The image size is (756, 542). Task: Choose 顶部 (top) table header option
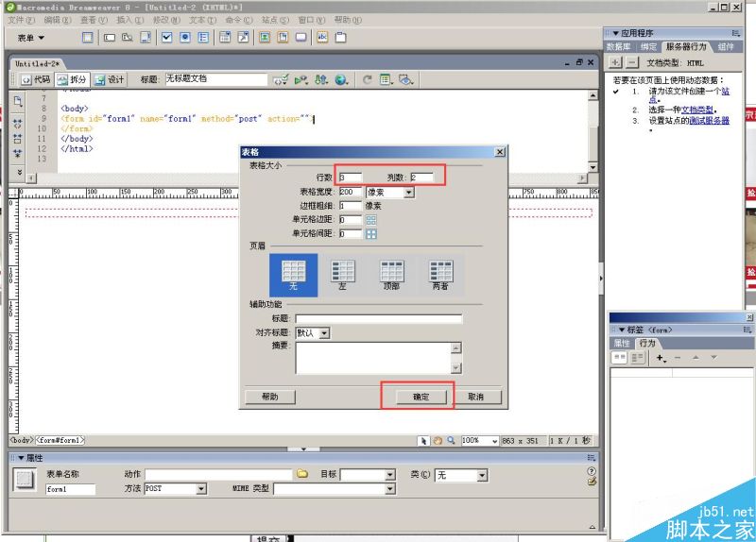click(x=391, y=275)
